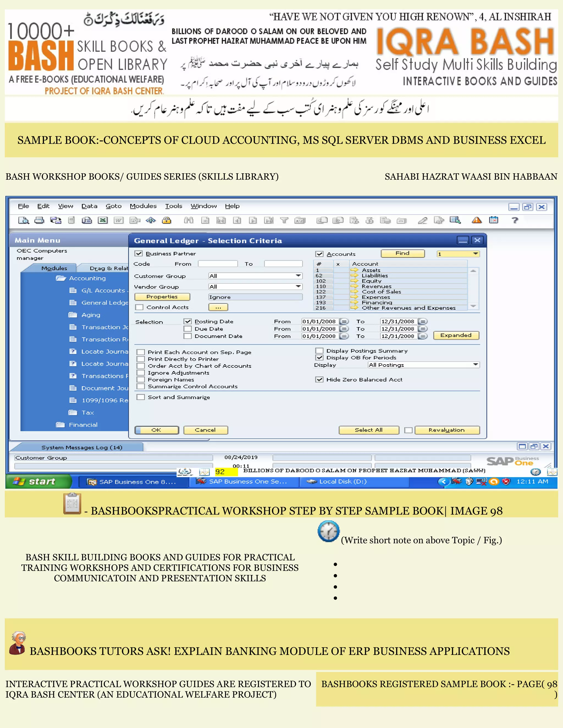
Task: Open the File menu
Action: tap(23, 206)
